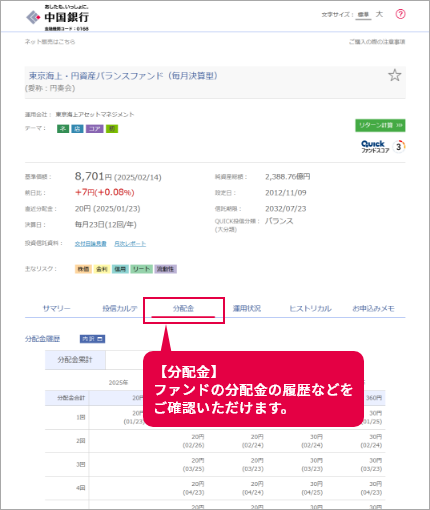430x510 pixels.
Task: Click the 中国銀行 logo
Action: point(57,18)
